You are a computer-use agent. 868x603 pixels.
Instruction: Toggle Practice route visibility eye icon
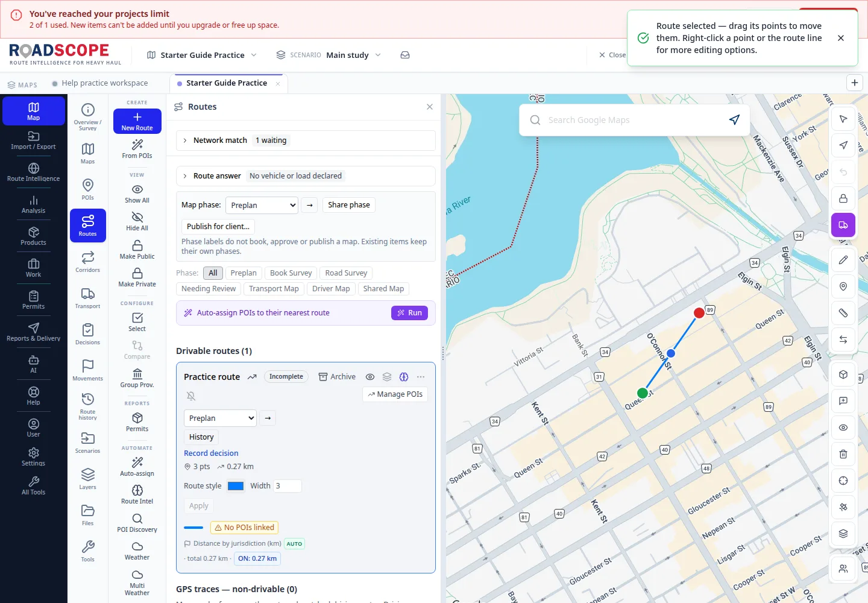370,377
